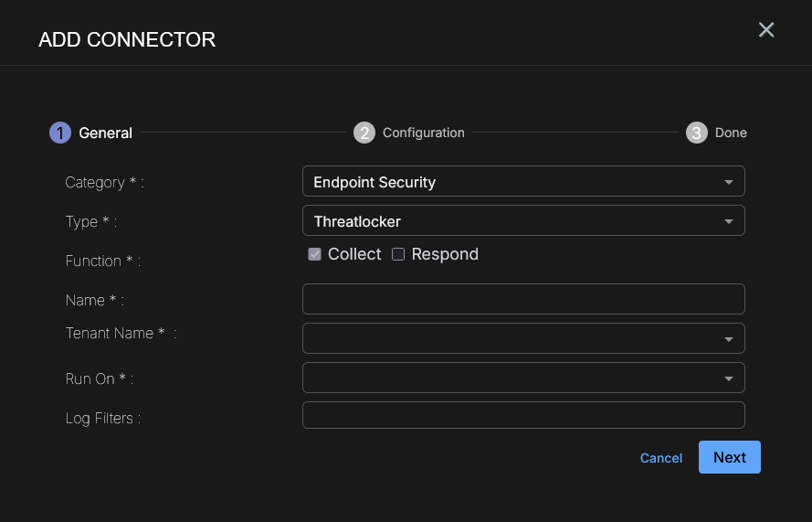Image resolution: width=812 pixels, height=522 pixels.
Task: Open the Threatlocker type selector
Action: (511, 221)
